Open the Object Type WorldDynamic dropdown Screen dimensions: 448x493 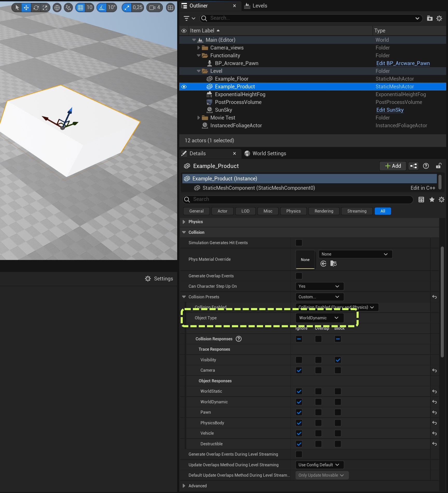click(319, 318)
